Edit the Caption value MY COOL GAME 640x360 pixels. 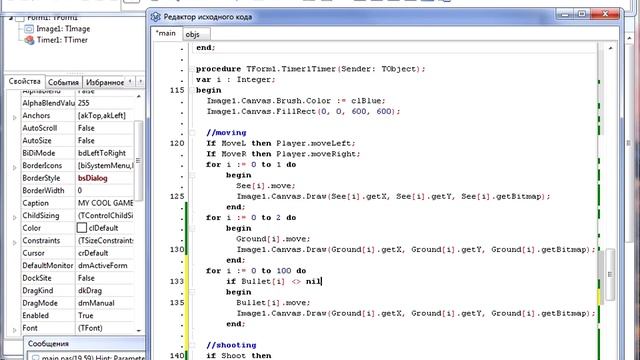click(x=105, y=203)
